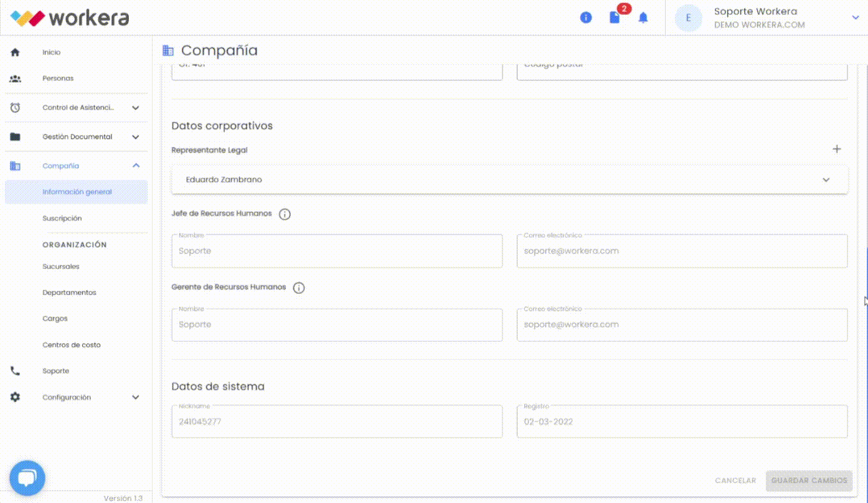The width and height of the screenshot is (868, 503).
Task: Show info for Jefe de Recursos Humanos
Action: click(x=285, y=214)
